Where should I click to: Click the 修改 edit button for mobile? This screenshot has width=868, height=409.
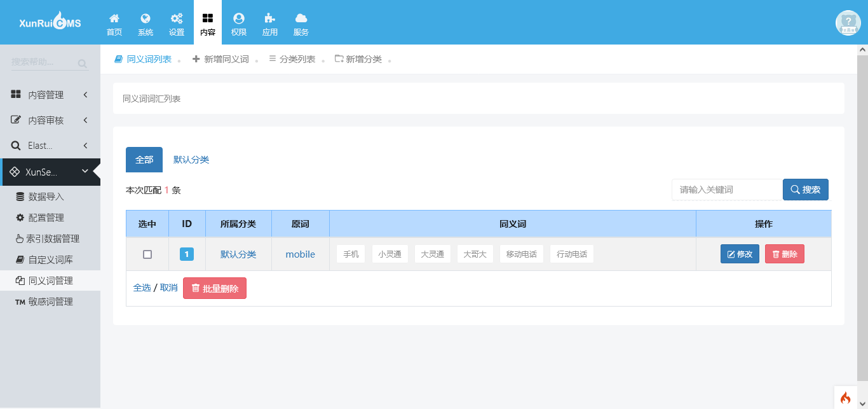click(x=740, y=254)
